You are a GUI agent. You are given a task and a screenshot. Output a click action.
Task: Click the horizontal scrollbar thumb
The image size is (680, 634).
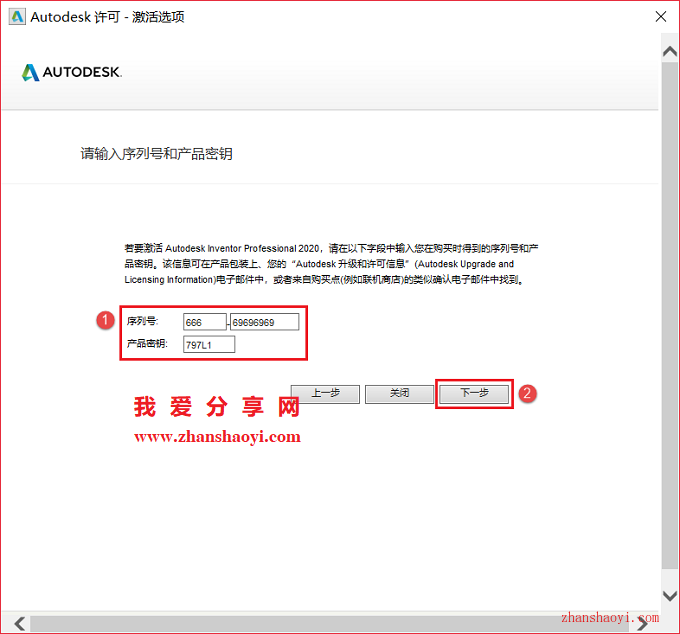tap(330, 624)
